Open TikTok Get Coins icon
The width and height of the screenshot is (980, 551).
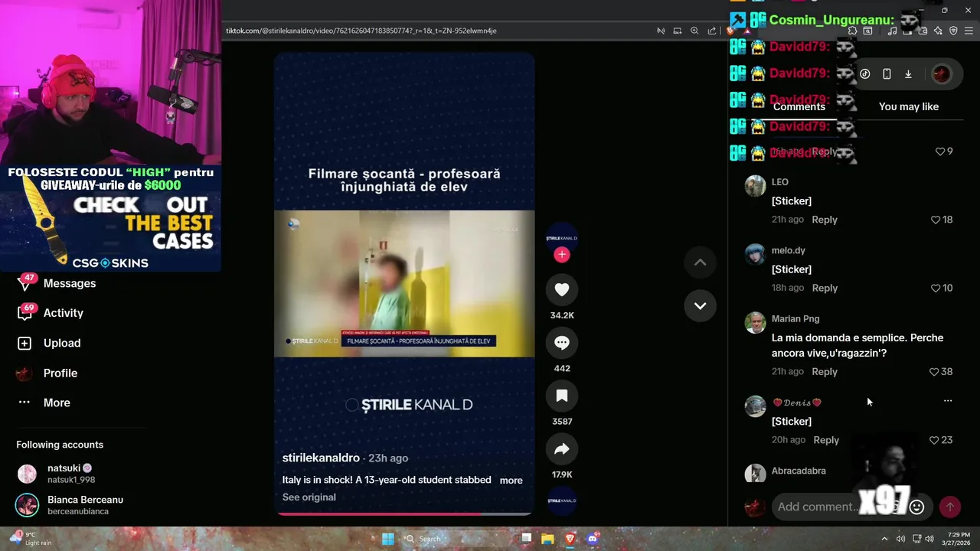[x=864, y=74]
